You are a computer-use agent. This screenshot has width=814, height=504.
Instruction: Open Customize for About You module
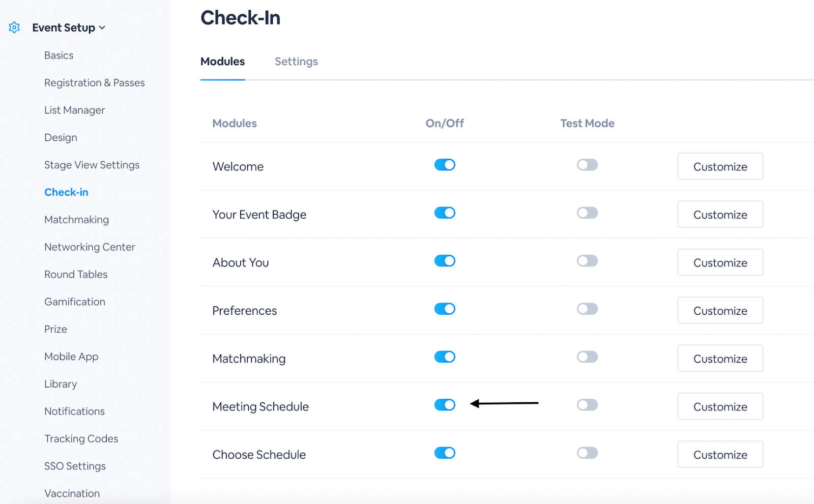point(720,262)
